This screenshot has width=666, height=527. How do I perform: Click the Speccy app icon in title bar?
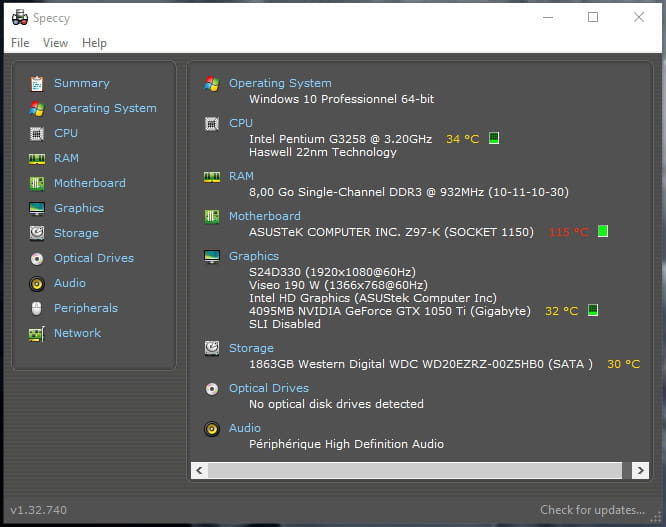point(20,18)
